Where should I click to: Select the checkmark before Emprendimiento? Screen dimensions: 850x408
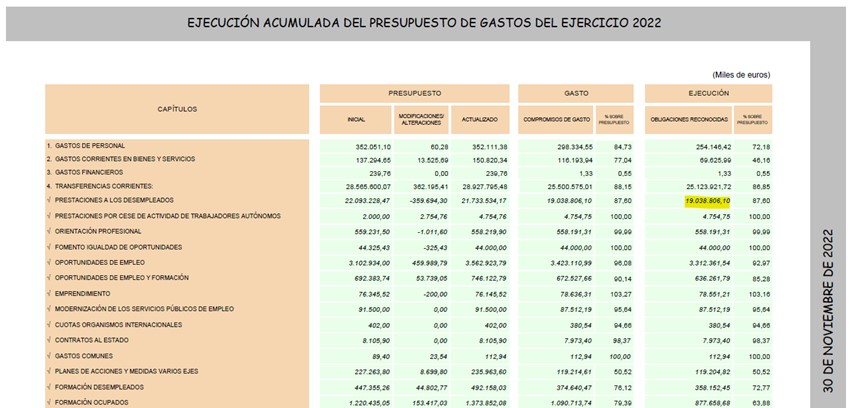(48, 295)
